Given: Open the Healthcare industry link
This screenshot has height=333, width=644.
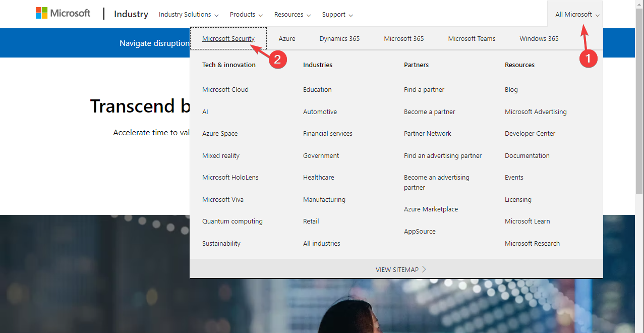Looking at the screenshot, I should [319, 178].
